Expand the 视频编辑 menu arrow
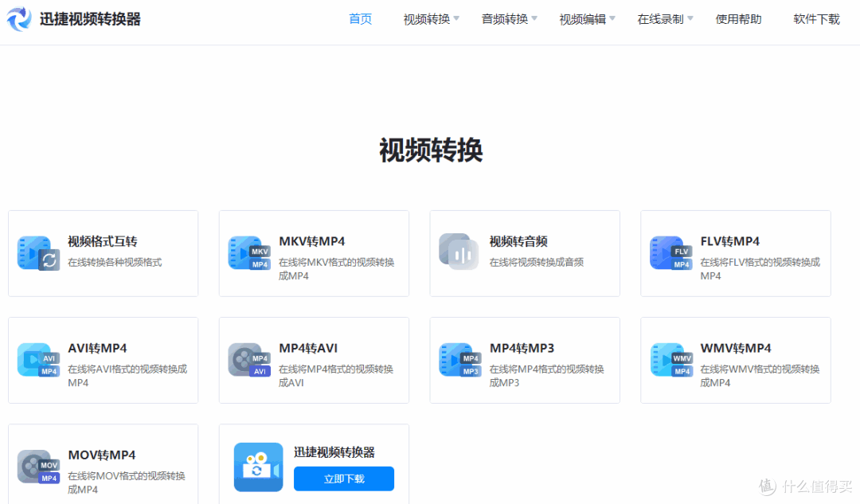Screen dimensions: 860x504 tap(612, 18)
